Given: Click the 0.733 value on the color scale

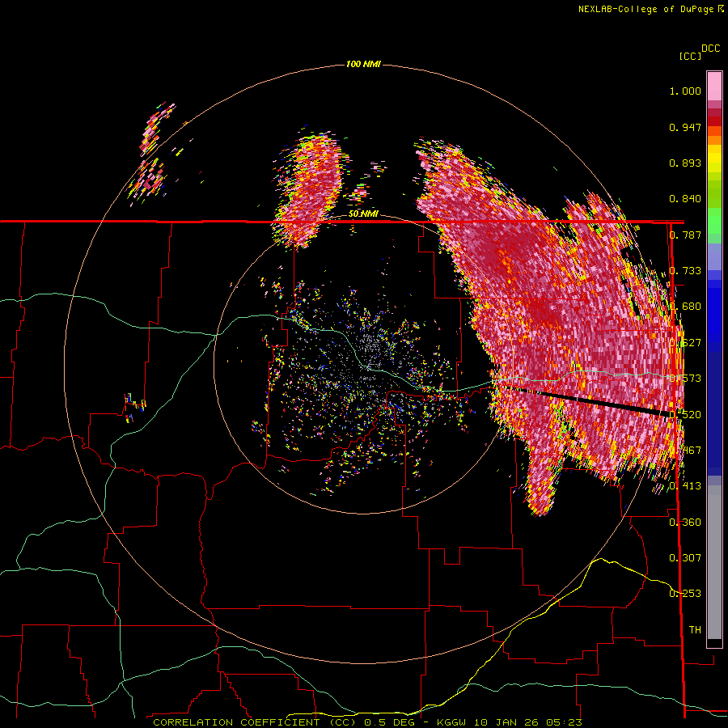Looking at the screenshot, I should (685, 271).
